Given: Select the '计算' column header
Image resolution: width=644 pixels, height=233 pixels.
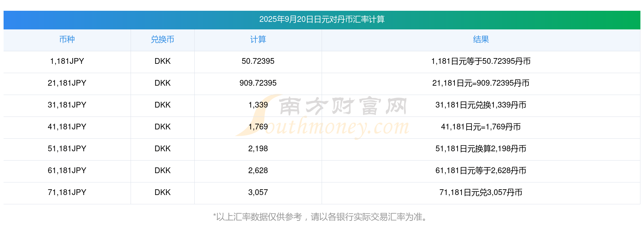Looking at the screenshot, I should [x=258, y=39].
